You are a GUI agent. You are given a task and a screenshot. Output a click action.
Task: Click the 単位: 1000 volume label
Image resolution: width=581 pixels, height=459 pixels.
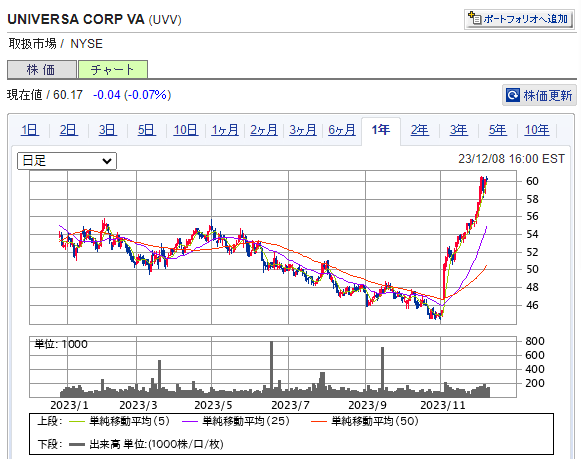coord(61,344)
